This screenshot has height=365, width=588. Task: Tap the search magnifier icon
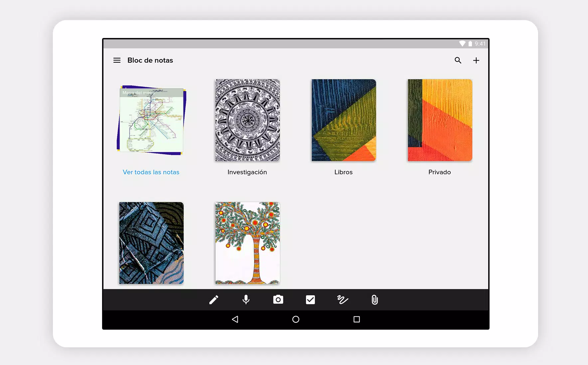tap(458, 60)
